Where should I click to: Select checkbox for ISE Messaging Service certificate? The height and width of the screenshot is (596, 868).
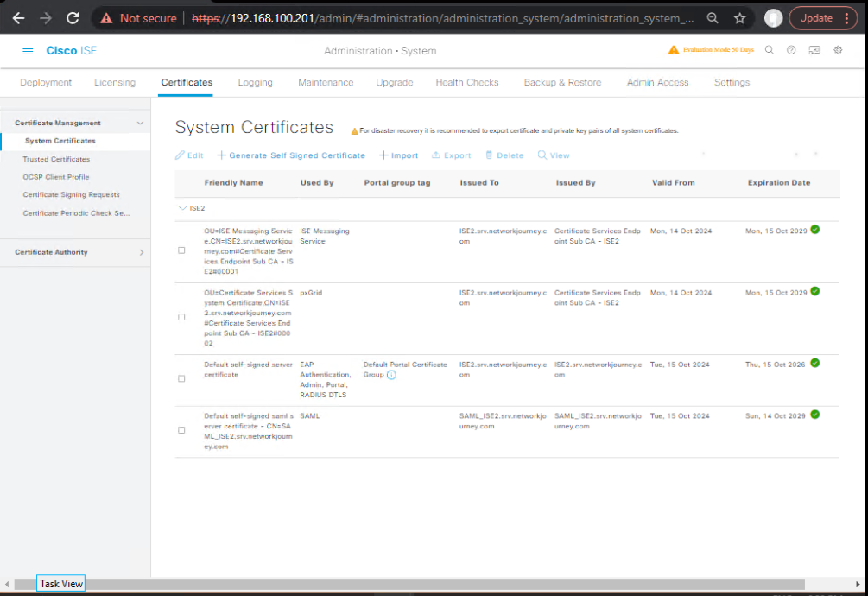[x=181, y=250]
